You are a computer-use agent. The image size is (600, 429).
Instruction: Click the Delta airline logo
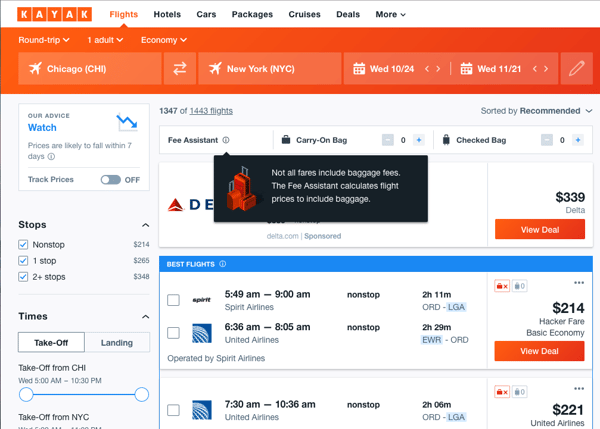click(190, 205)
